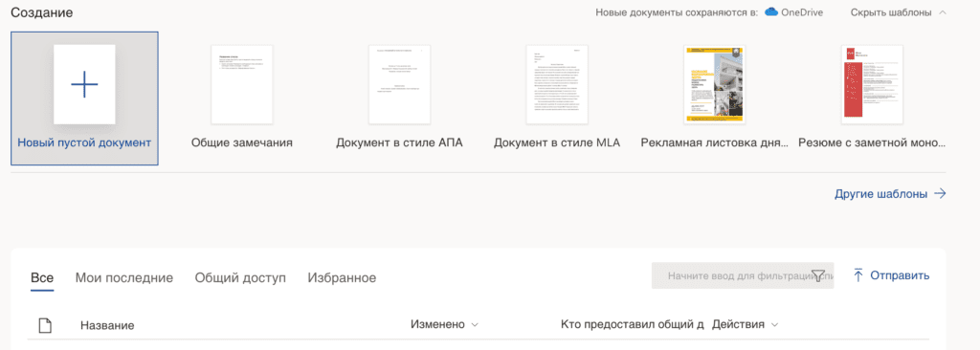Open the Избранное tab
Viewport: 980px width, 350px height.
[342, 277]
